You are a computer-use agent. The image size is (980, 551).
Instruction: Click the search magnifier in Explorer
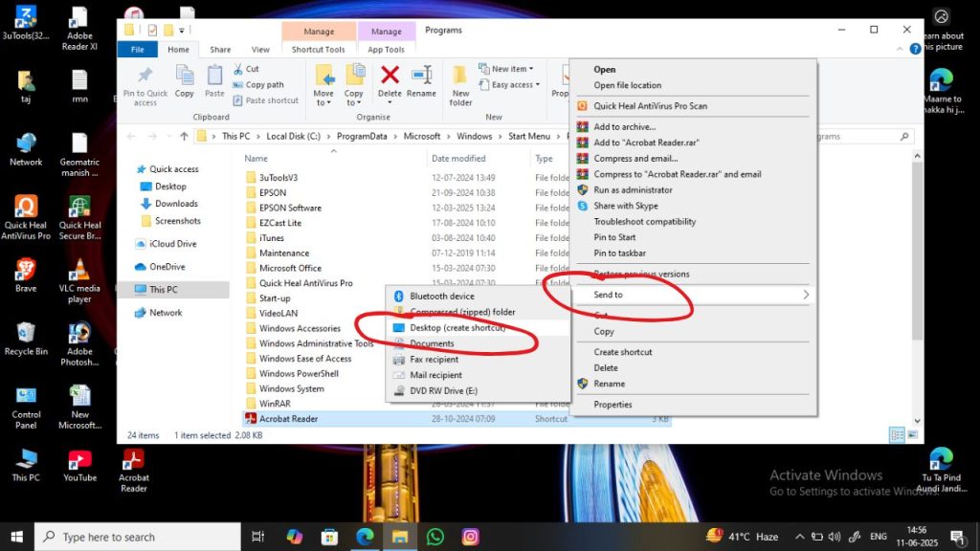tap(903, 136)
